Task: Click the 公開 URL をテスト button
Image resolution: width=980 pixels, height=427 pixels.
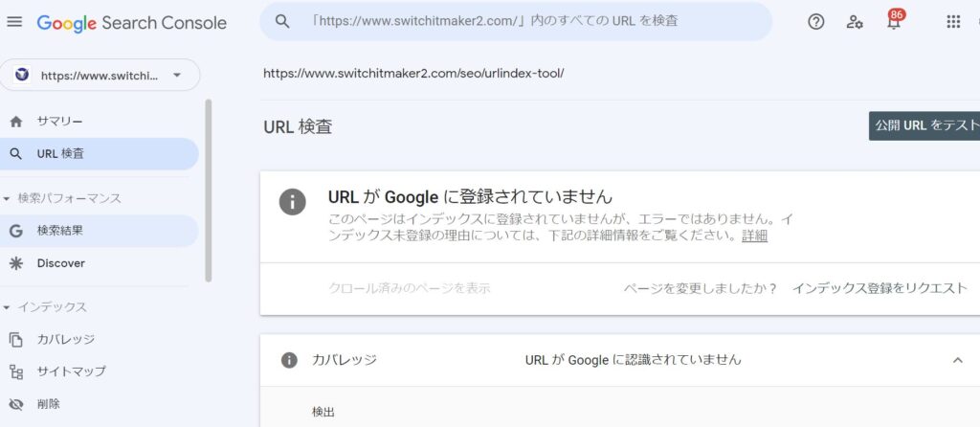Action: [x=924, y=125]
